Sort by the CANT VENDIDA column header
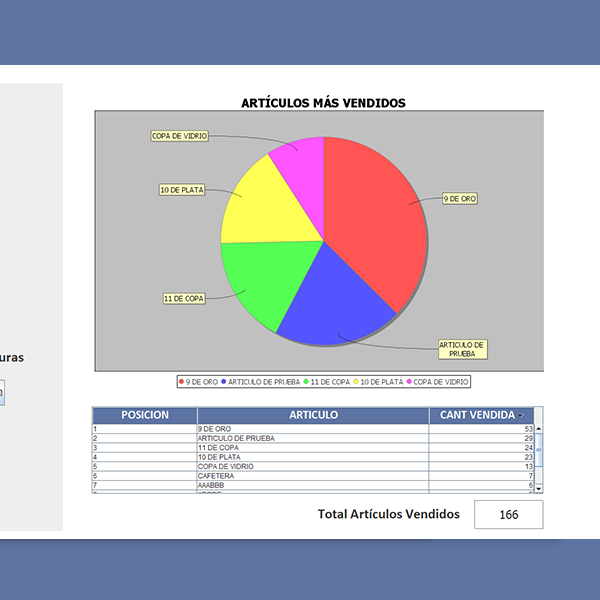600x600 pixels. tap(480, 415)
